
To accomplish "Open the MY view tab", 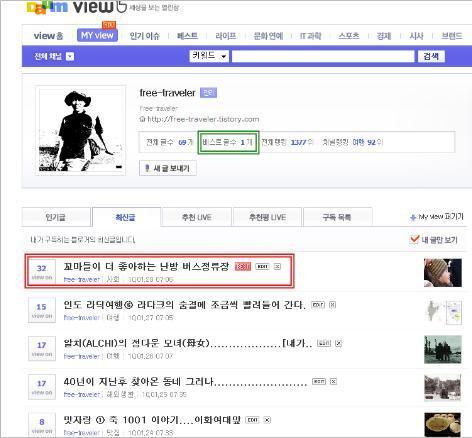I will coord(97,35).
